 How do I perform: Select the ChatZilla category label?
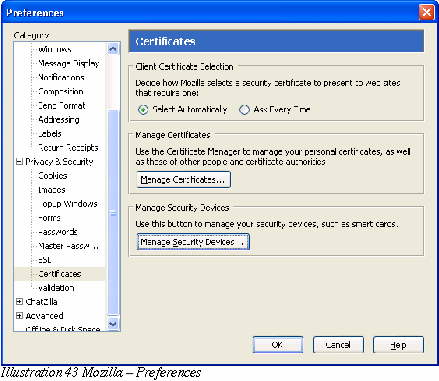(41, 302)
